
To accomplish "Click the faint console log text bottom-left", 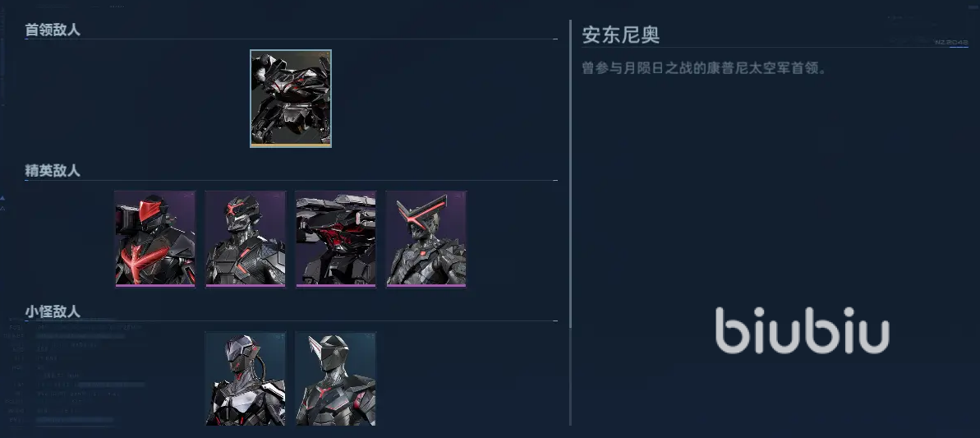I will tap(75, 375).
